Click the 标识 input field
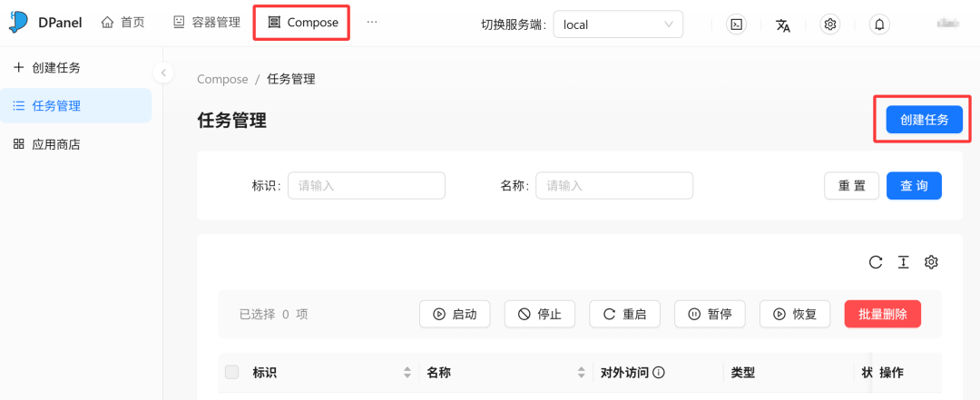Screen dimensions: 980x400 click(367, 186)
